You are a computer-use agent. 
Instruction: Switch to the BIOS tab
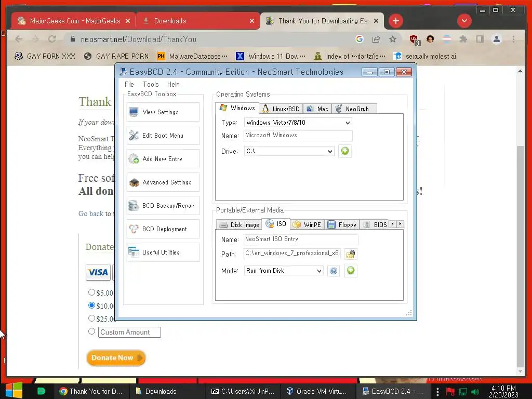(375, 224)
